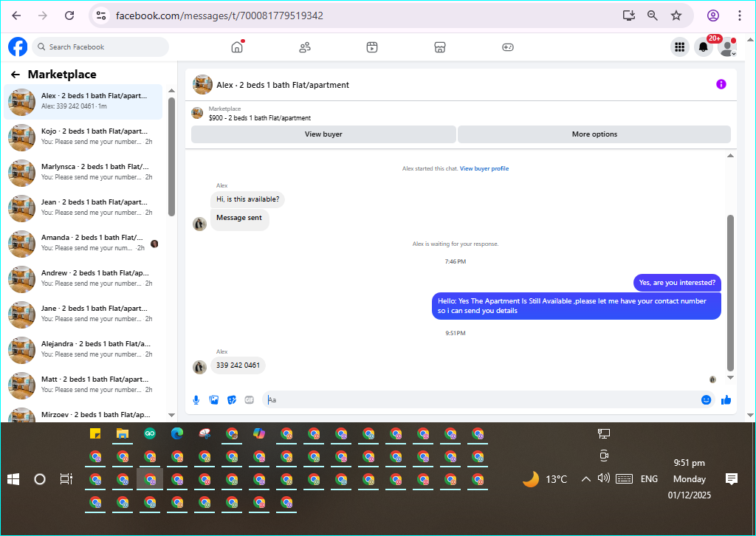The image size is (756, 536).
Task: Open Kojo's conversation
Action: (x=83, y=137)
